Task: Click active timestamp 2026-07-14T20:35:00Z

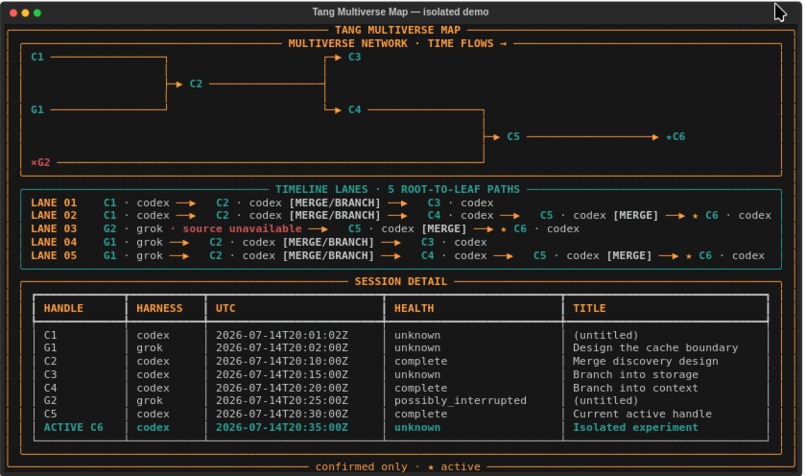Action: coord(282,428)
